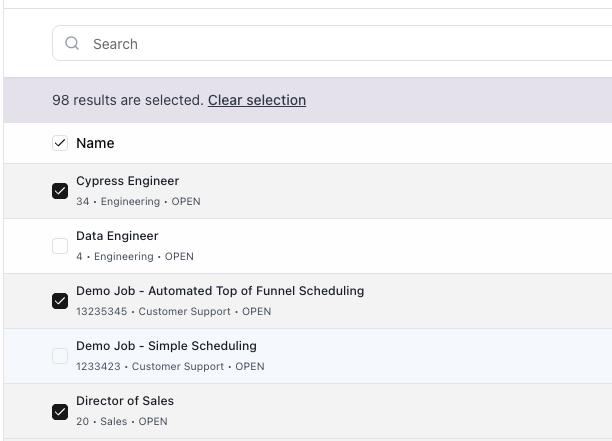This screenshot has width=612, height=441.
Task: Click Demo Job - Simple Scheduling title
Action: tap(166, 346)
